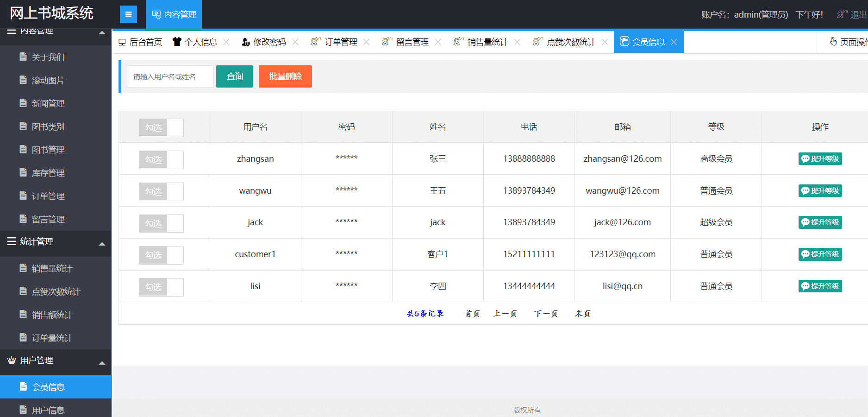The height and width of the screenshot is (417, 868).
Task: Close the 销售量统计 tab
Action: [x=517, y=42]
